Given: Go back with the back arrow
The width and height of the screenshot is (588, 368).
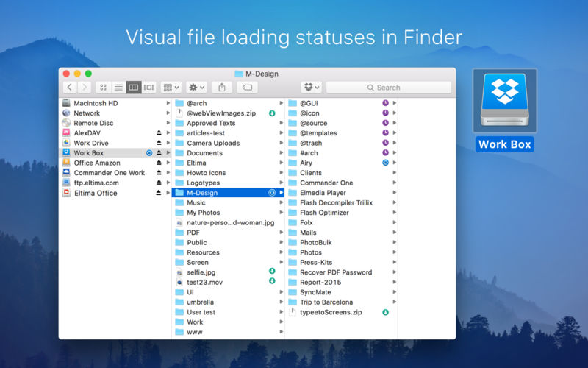Looking at the screenshot, I should [x=71, y=88].
